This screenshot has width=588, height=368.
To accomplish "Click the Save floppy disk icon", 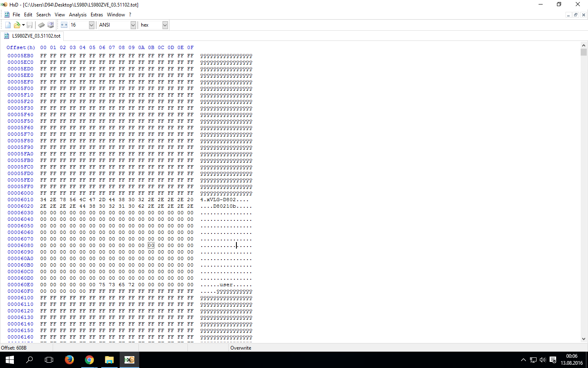I will [30, 25].
